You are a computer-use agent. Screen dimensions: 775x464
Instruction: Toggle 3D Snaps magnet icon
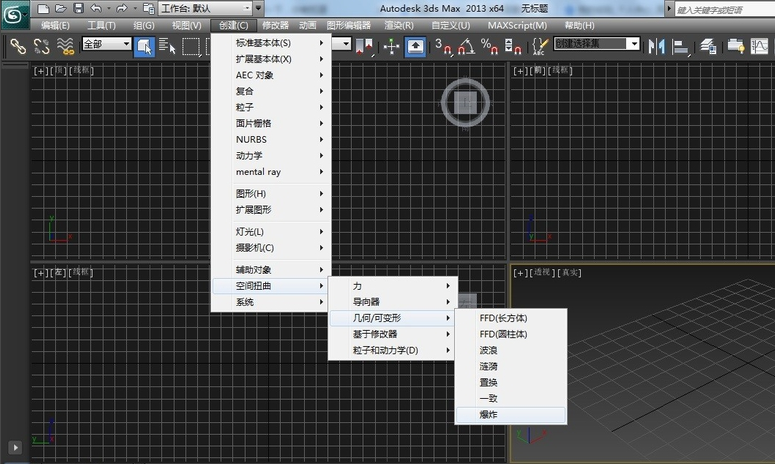443,46
